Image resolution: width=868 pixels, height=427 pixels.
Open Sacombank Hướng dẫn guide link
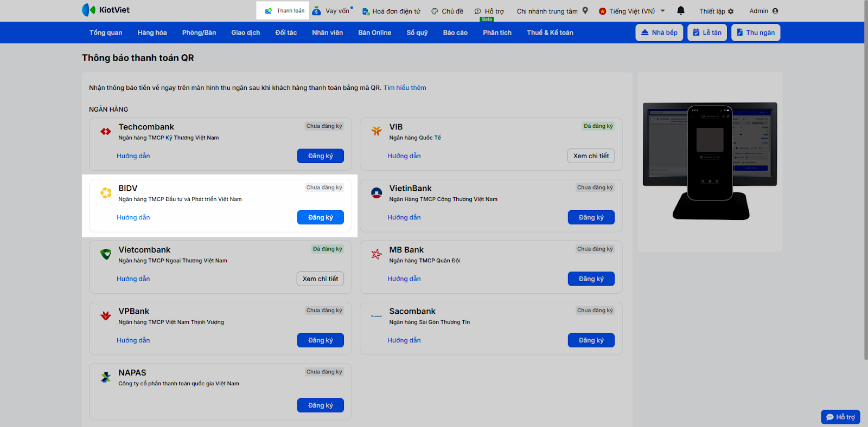pyautogui.click(x=404, y=340)
